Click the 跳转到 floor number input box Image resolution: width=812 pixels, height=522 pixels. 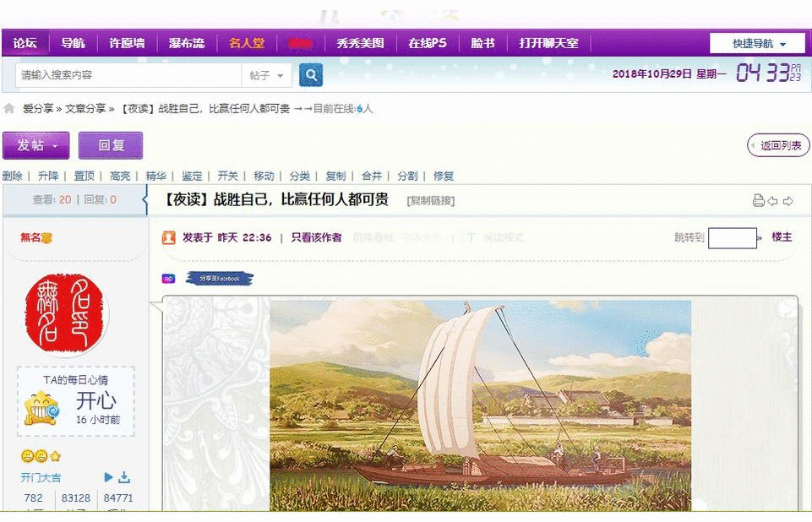[x=732, y=238]
